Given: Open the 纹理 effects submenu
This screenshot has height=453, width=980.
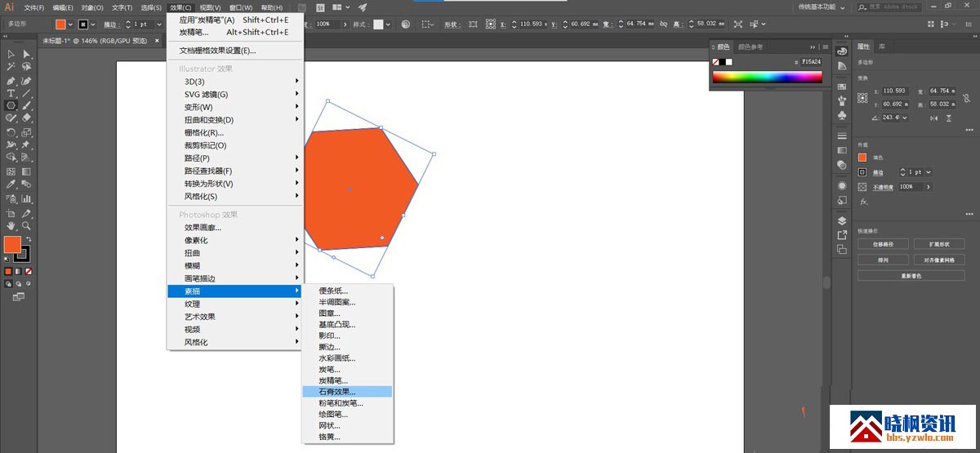Looking at the screenshot, I should pyautogui.click(x=193, y=304).
